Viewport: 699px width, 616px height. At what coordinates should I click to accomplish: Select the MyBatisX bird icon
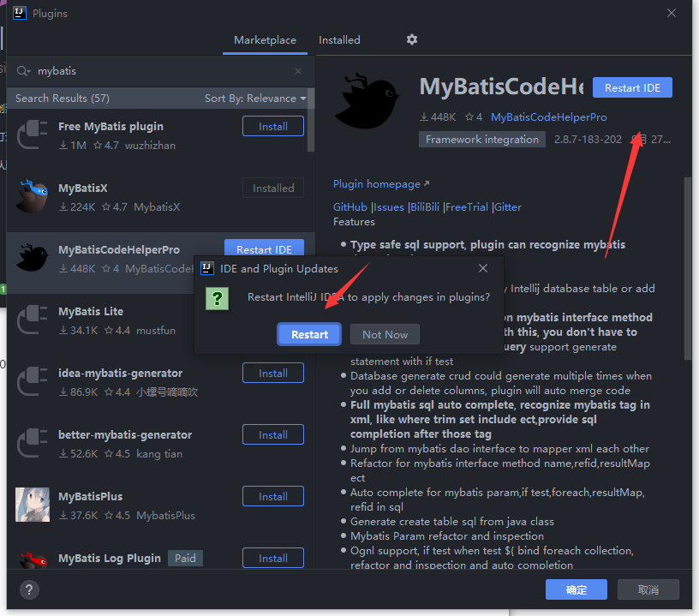point(33,196)
